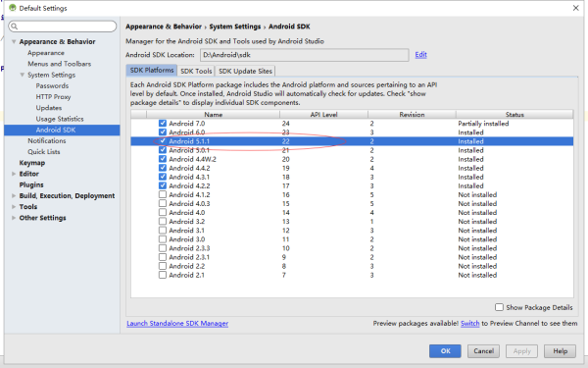Viewport: 588px width, 368px height.
Task: Open Plugins settings
Action: [31, 184]
